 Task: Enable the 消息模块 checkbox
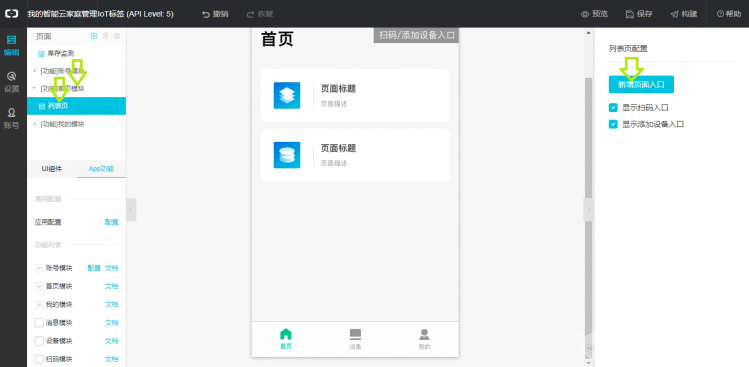point(39,323)
